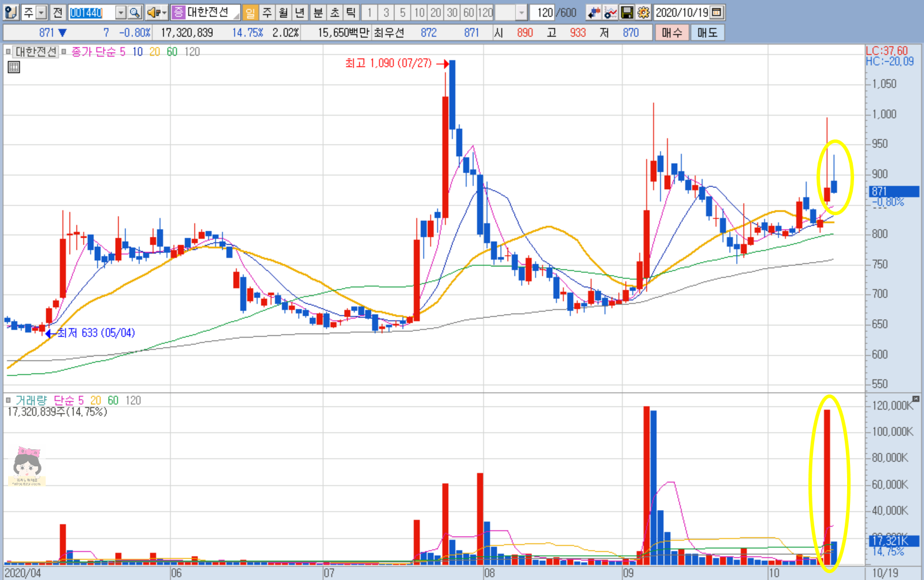
Task: Open the indicator line chart icon
Action: [610, 12]
